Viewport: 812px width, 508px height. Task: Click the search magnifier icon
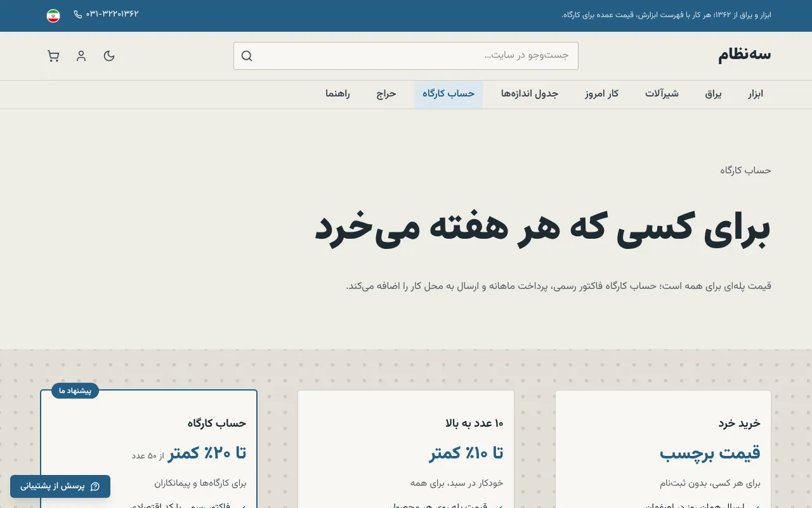[247, 56]
